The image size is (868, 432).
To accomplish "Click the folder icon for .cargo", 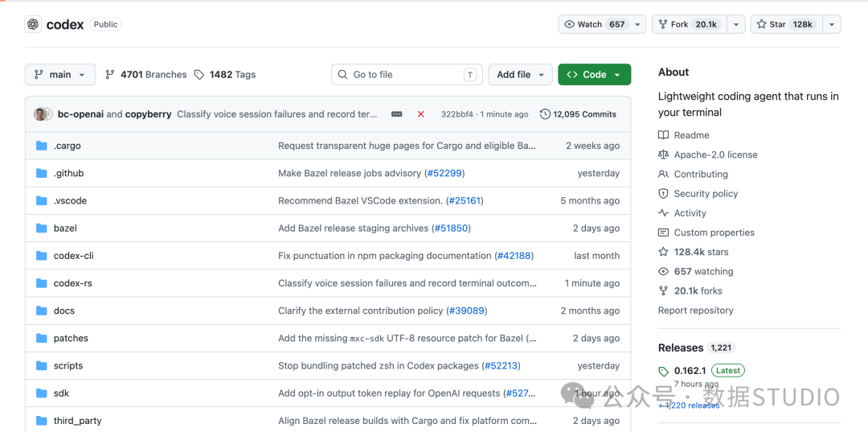I will pos(42,146).
